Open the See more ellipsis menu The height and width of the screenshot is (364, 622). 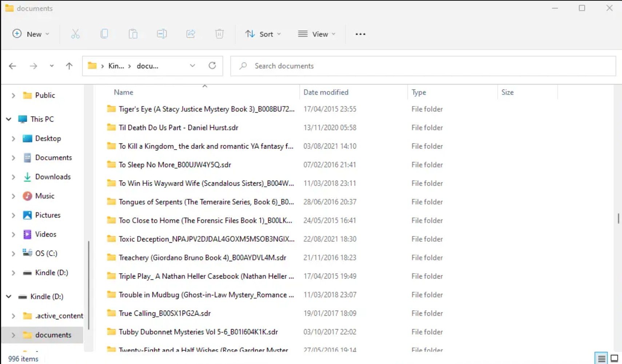click(360, 34)
